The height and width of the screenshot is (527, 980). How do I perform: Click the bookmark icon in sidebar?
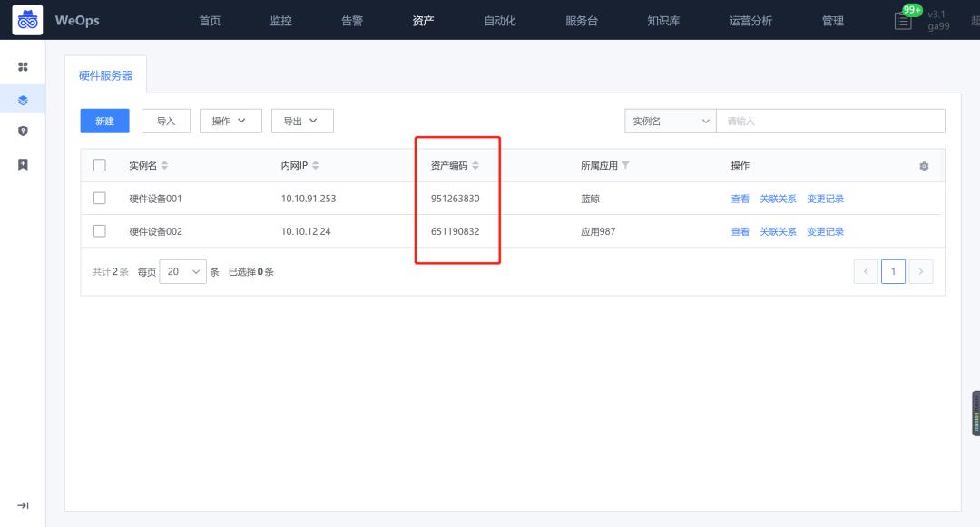(x=24, y=164)
